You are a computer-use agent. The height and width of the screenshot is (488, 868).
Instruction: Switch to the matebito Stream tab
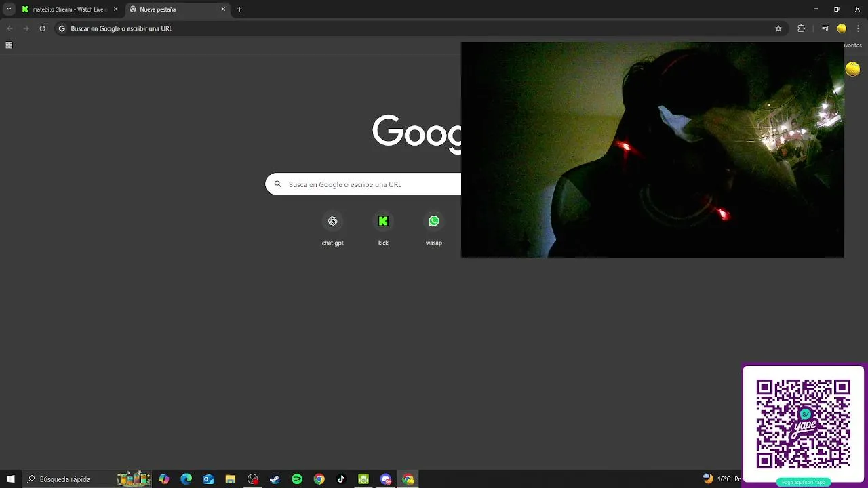(x=70, y=9)
